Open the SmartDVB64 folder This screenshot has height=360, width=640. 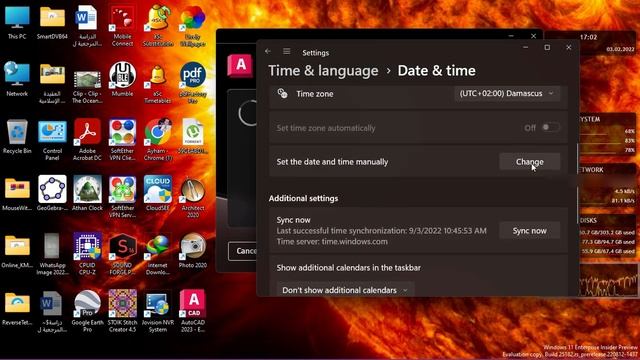click(52, 22)
